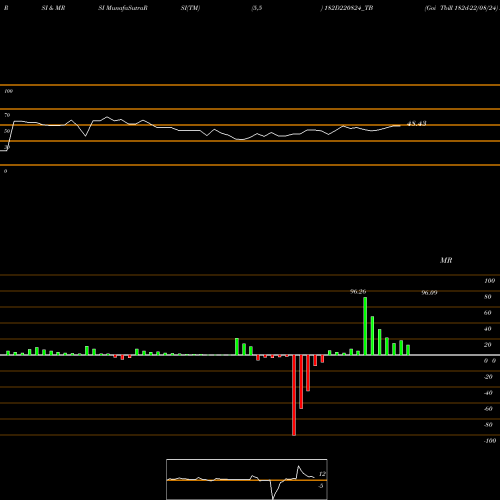500x500 pixels.
Task: Click the MR axis label -100
Action: coord(490,441)
